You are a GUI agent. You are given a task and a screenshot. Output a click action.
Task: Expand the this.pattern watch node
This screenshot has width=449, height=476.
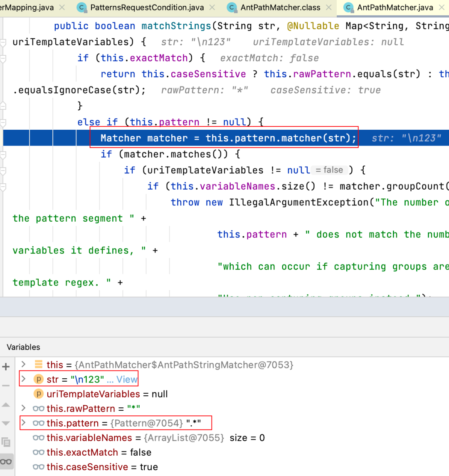pos(24,423)
